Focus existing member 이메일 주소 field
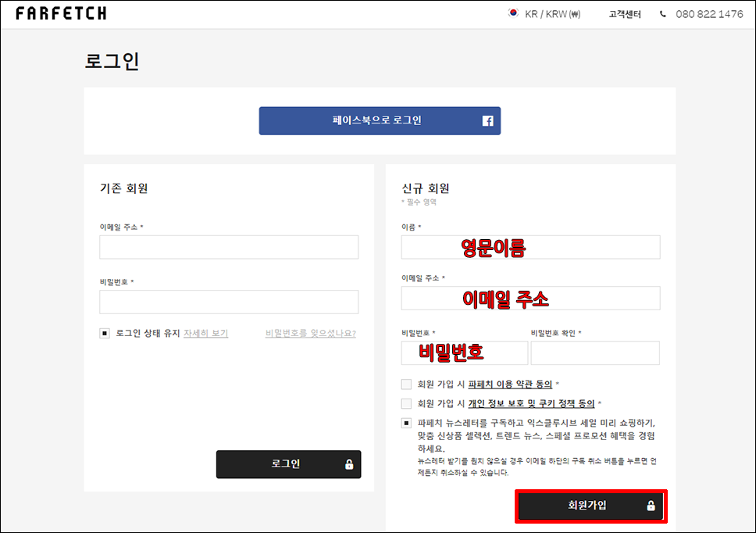756x533 pixels. (229, 247)
